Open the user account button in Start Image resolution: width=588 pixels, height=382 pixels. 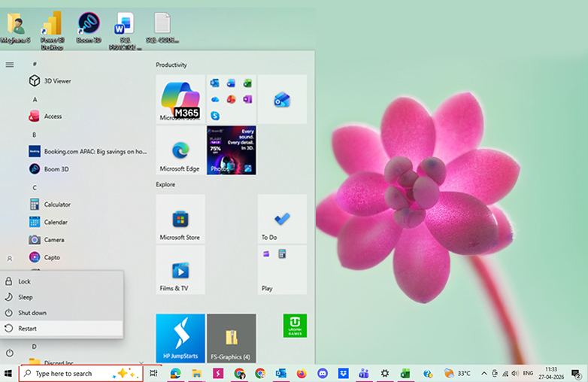tap(10, 258)
